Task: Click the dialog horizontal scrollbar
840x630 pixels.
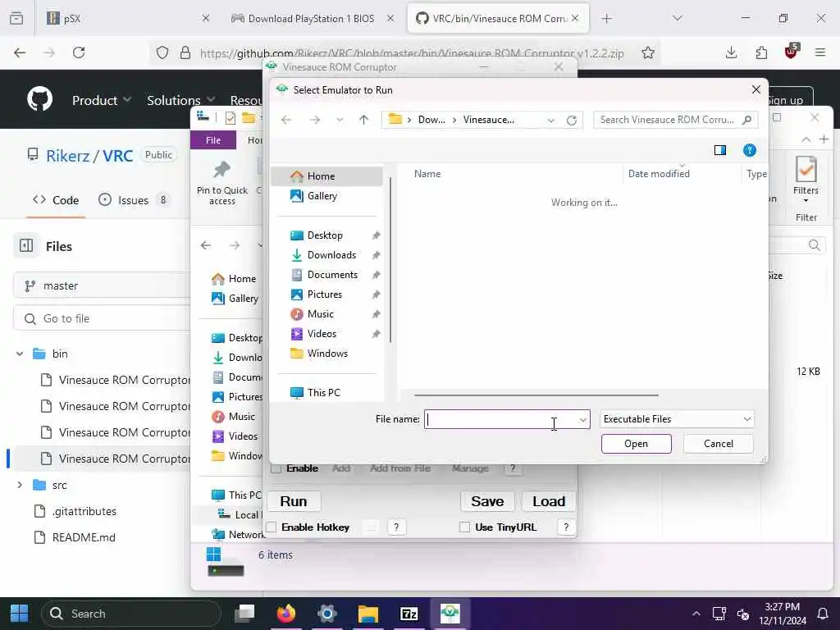Action: tap(536, 395)
